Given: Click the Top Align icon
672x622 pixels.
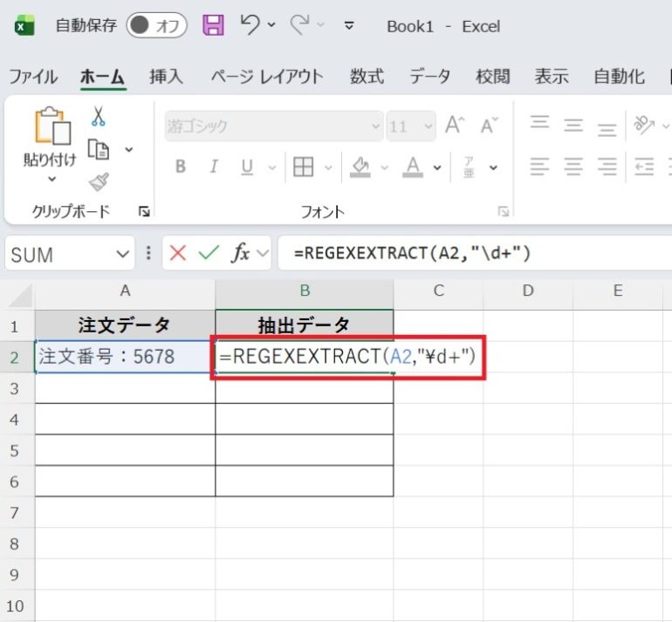Looking at the screenshot, I should [539, 124].
